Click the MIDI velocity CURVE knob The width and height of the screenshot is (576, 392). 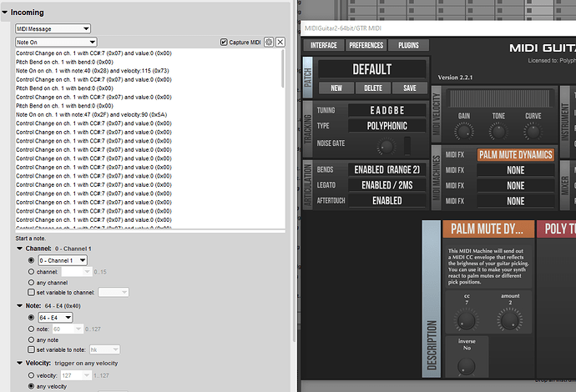pos(533,132)
